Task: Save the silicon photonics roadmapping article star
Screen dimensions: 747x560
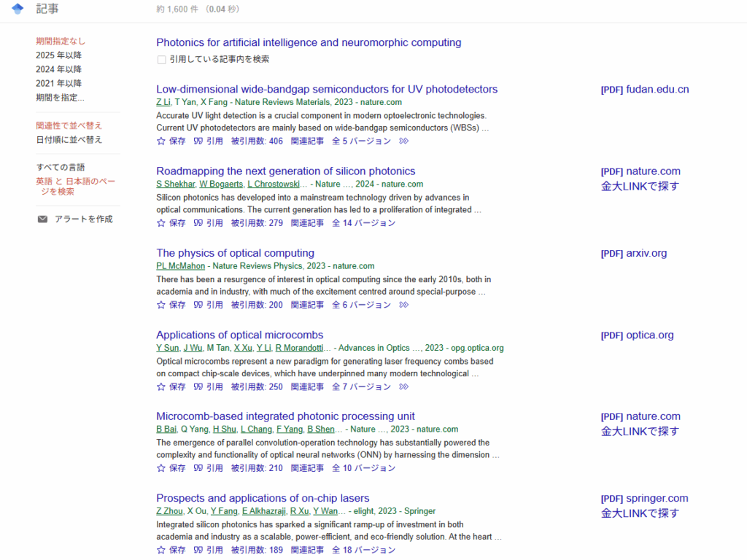Action: tap(161, 223)
